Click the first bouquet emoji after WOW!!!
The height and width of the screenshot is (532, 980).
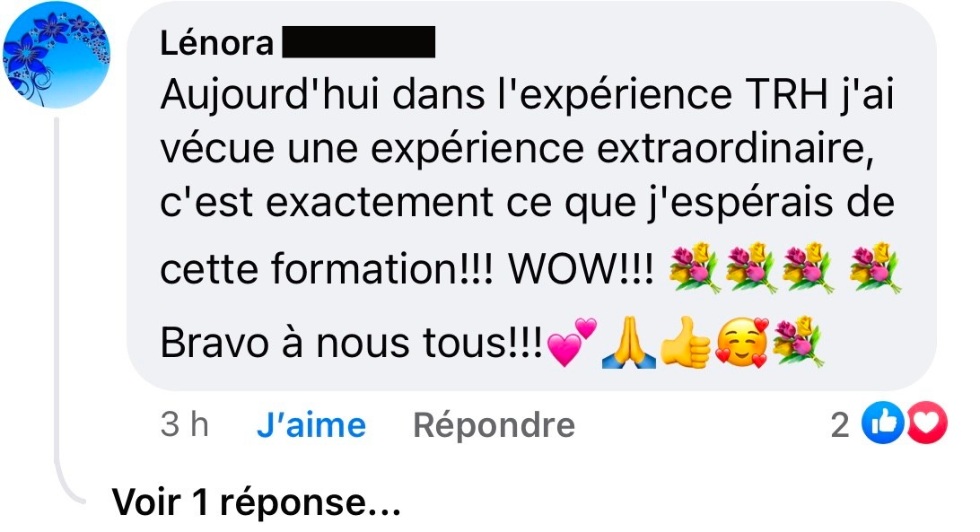tap(695, 268)
